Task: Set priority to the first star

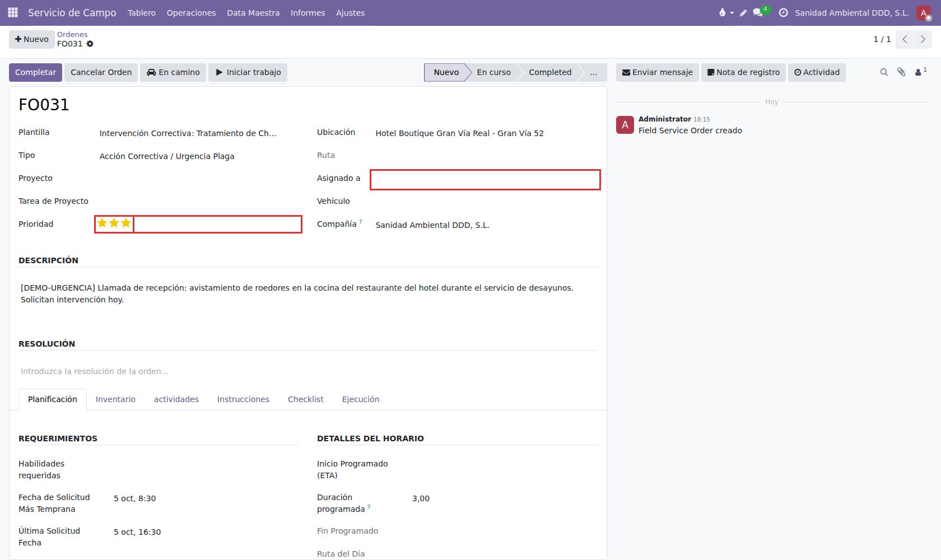Action: tap(102, 223)
